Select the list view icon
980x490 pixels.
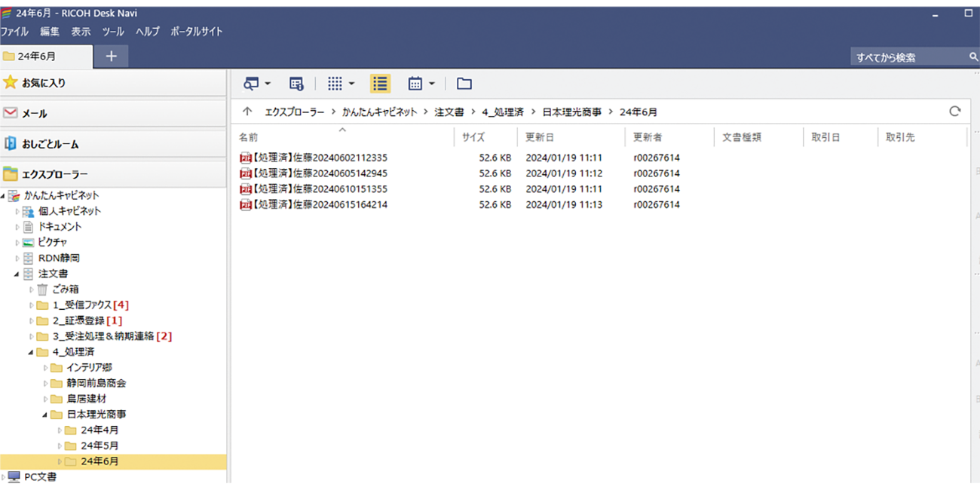pos(380,83)
